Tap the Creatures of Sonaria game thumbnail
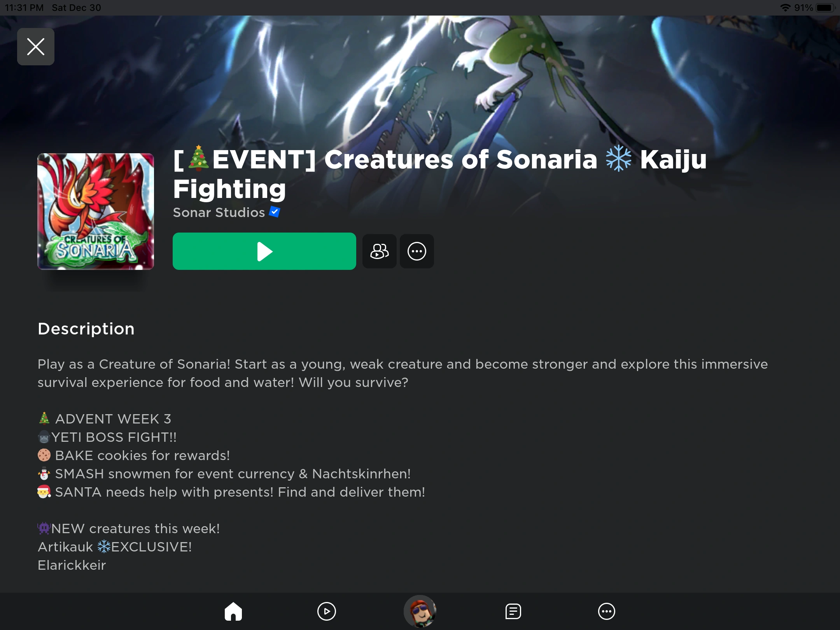Viewport: 840px width, 630px height. [96, 212]
